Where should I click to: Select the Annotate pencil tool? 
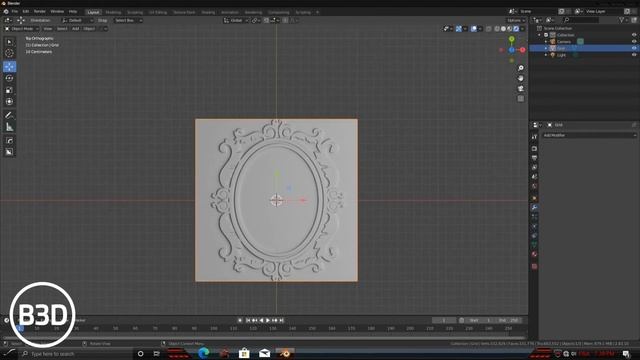(9, 116)
